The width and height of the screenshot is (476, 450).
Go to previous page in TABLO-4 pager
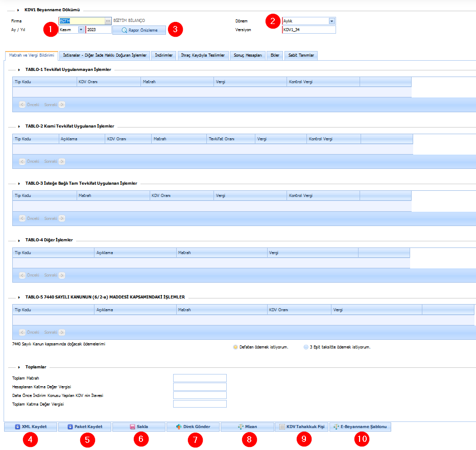[x=22, y=275]
